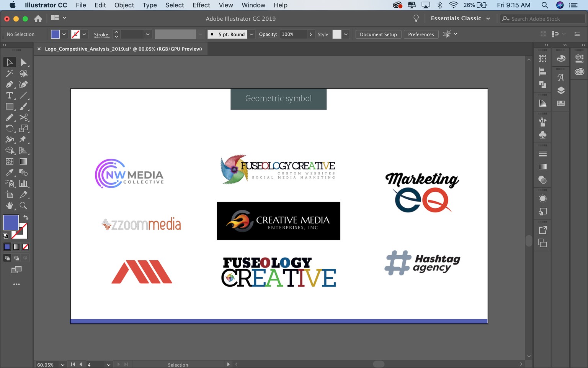The height and width of the screenshot is (368, 588).
Task: Open the 5 pt. Round brush dropdown
Action: (252, 34)
